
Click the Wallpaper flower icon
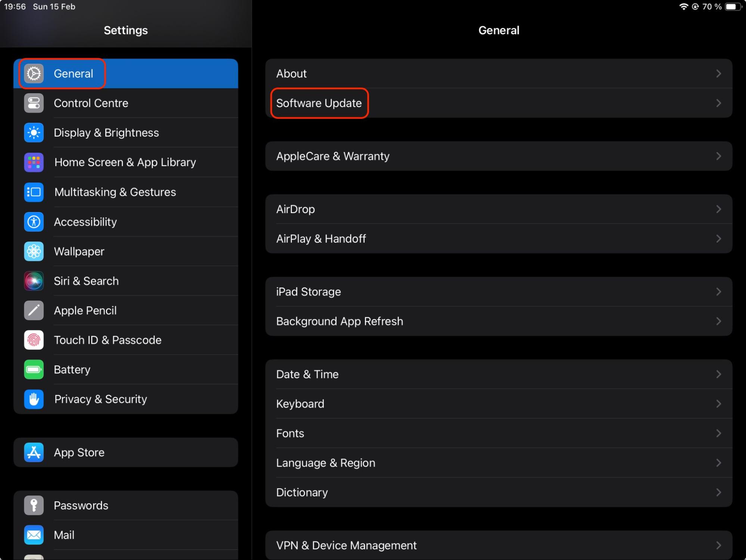point(34,251)
